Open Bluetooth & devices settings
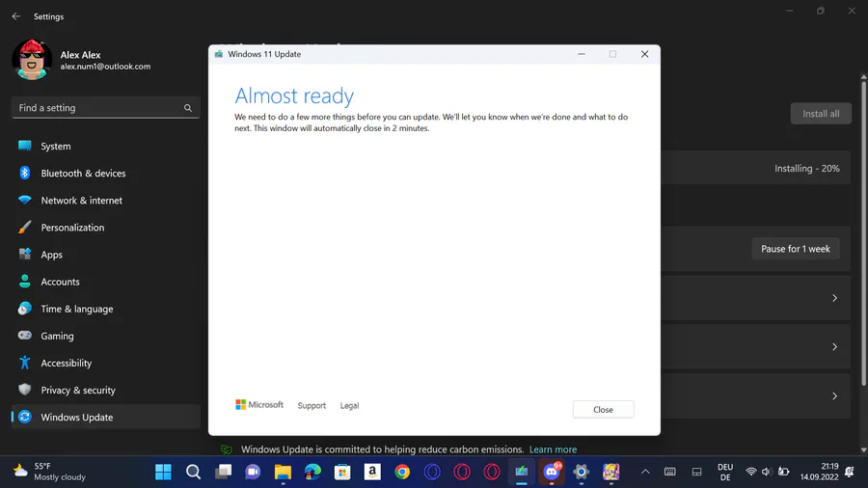 coord(106,174)
